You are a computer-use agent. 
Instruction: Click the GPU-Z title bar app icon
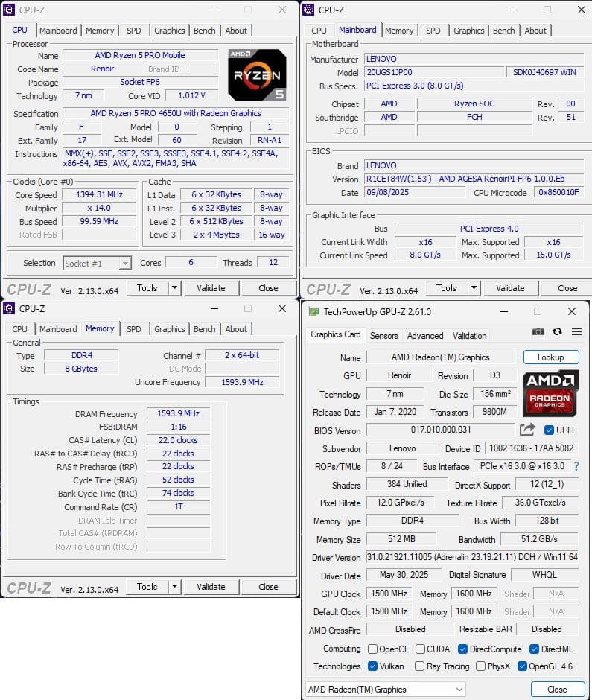[x=314, y=311]
